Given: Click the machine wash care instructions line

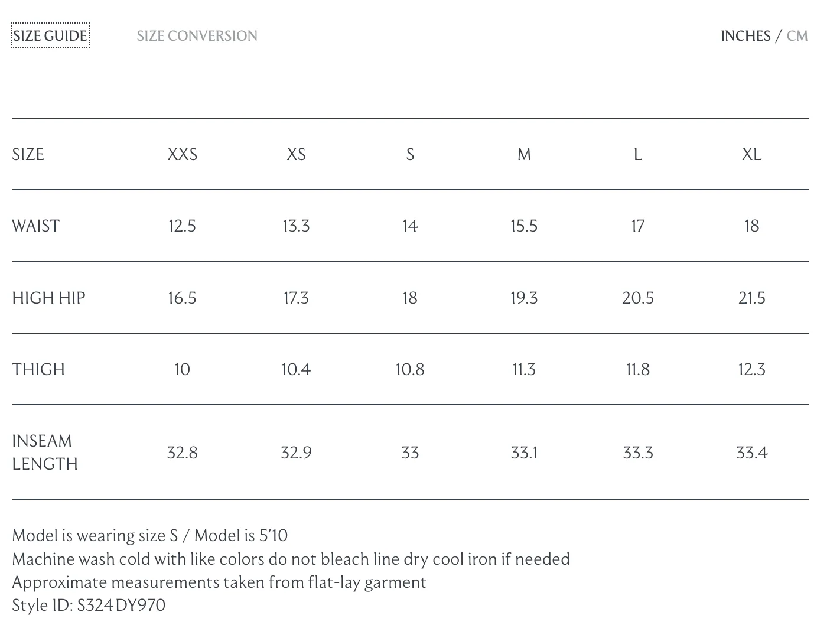Looking at the screenshot, I should [x=291, y=559].
